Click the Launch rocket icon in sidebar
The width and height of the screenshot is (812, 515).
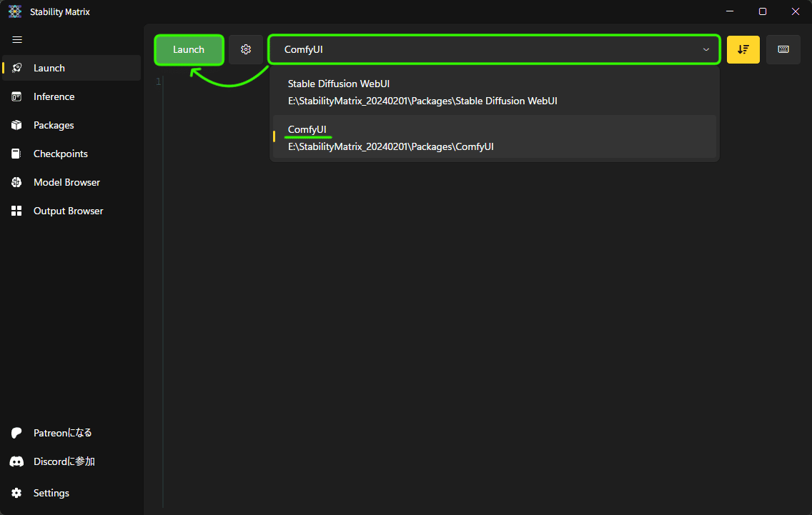click(16, 68)
